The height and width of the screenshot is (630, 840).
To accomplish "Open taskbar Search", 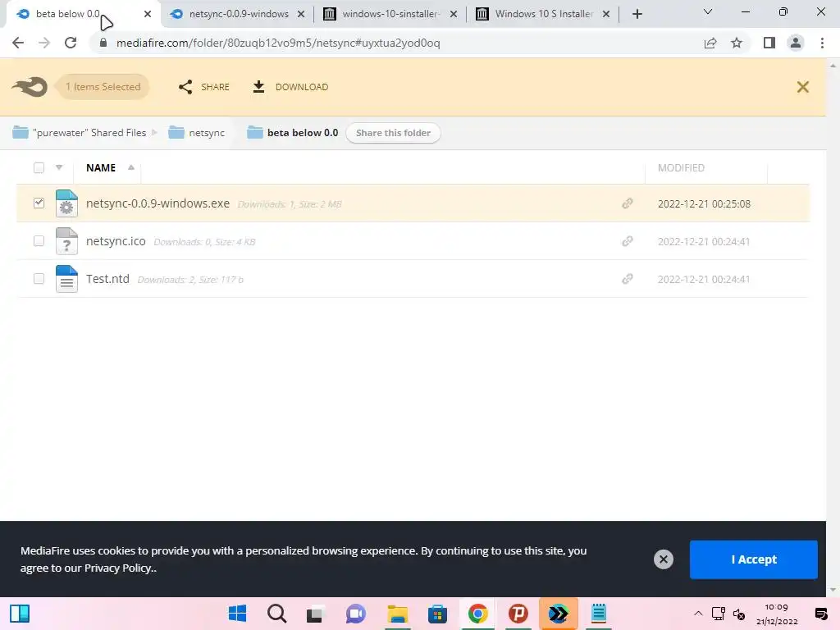I will point(277,614).
